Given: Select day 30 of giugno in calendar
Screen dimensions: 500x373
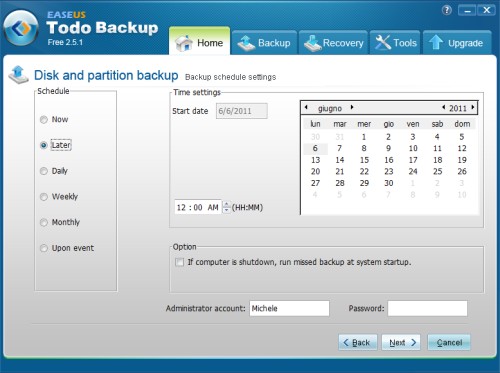Looking at the screenshot, I should [389, 183].
